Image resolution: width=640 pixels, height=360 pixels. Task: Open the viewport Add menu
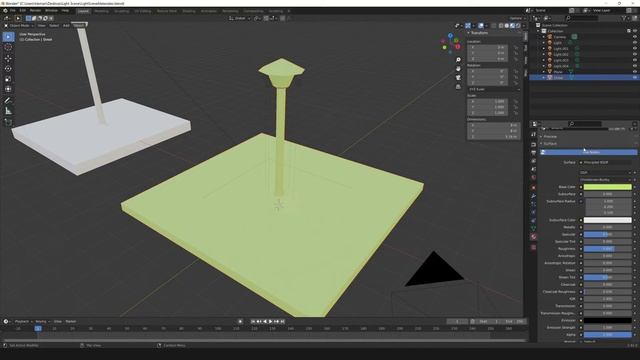(66, 25)
